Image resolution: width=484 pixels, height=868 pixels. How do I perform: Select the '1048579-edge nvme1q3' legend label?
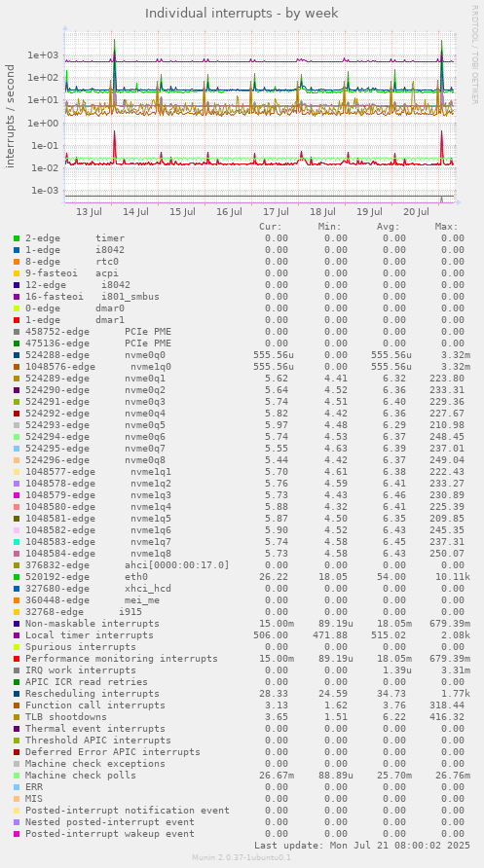point(98,494)
